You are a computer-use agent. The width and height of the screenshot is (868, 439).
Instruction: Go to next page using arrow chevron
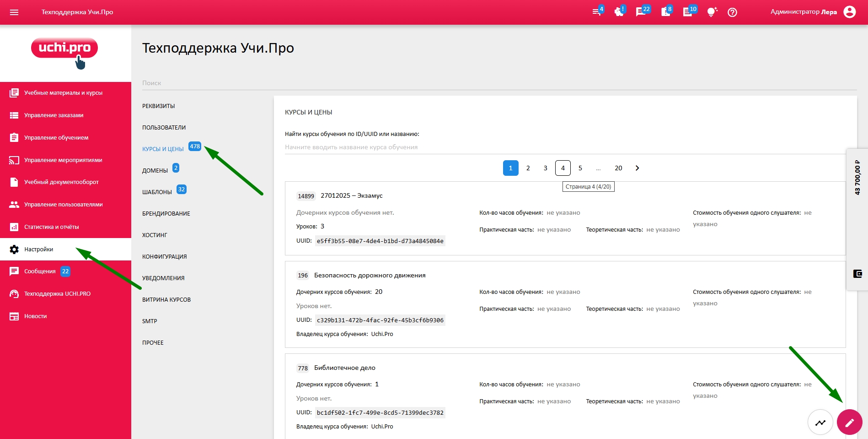(637, 168)
